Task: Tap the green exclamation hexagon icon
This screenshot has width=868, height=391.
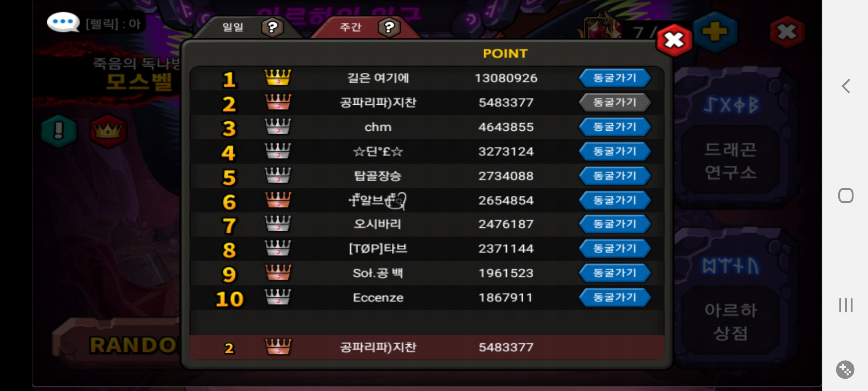Action: [x=59, y=131]
